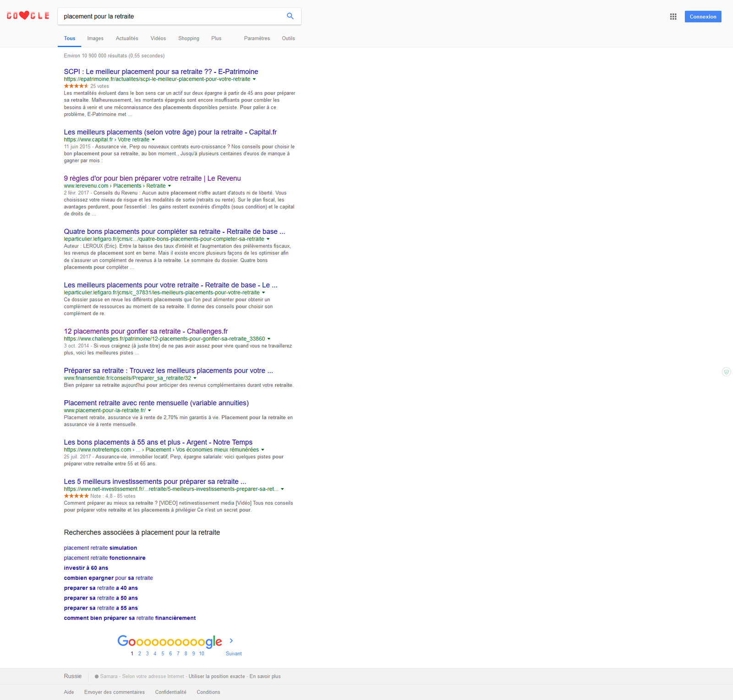Click Envoyer des commentaires footer link
This screenshot has height=700, width=733.
pos(115,692)
